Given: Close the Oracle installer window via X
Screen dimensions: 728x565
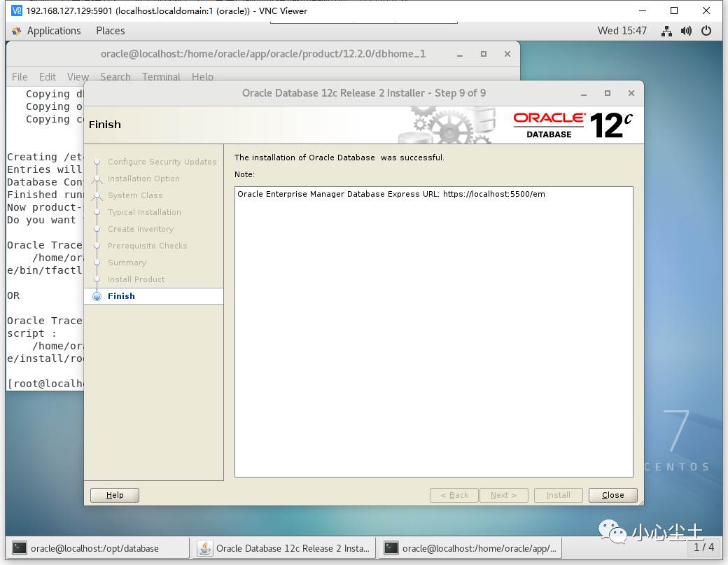Looking at the screenshot, I should pyautogui.click(x=631, y=93).
